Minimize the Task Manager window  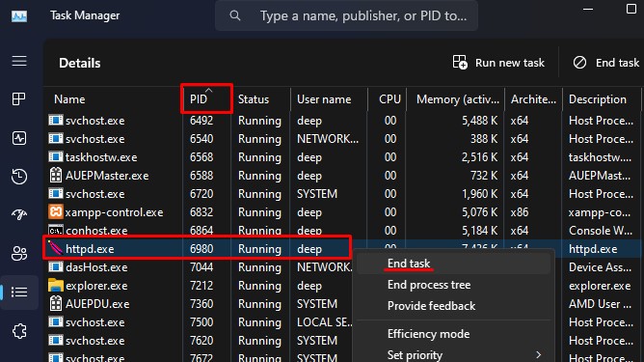tap(588, 9)
